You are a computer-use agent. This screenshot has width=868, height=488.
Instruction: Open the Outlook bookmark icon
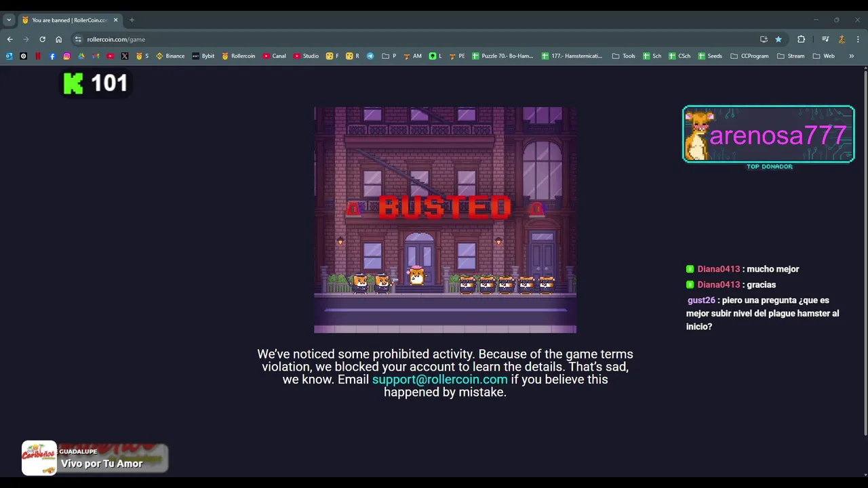[9, 56]
